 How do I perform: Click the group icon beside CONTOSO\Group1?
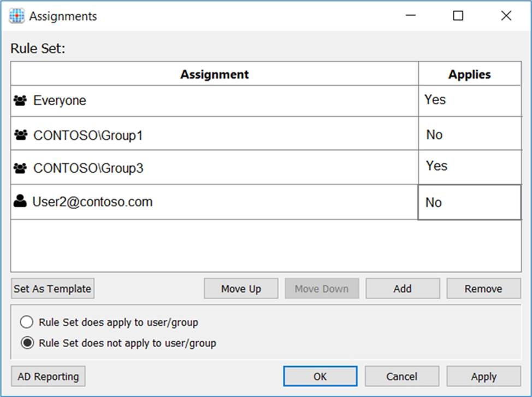click(20, 135)
